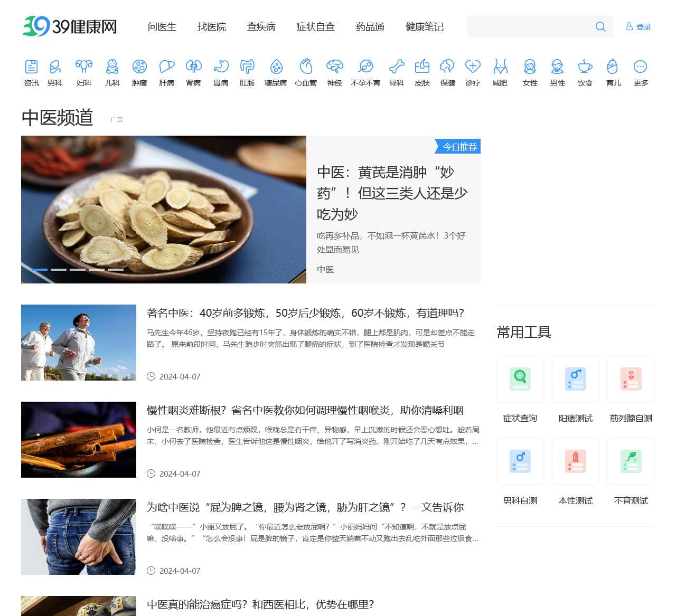676x616 pixels.
Task: Open 健康笔记 navigation item
Action: pos(425,27)
